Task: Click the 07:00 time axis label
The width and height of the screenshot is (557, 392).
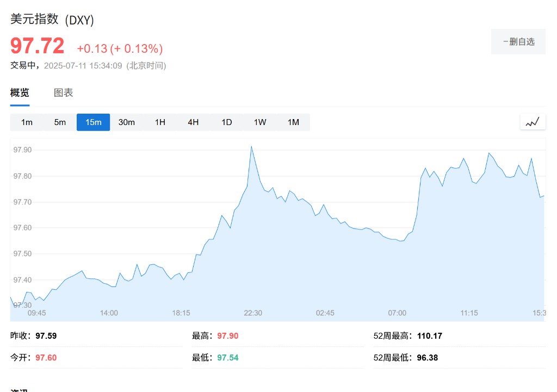Action: (397, 313)
